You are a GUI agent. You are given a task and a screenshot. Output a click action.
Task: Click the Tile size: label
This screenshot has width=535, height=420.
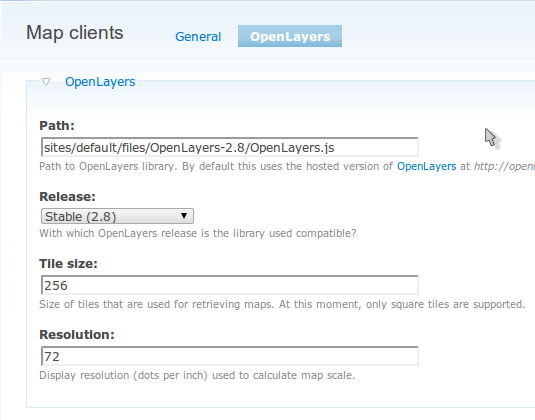click(x=69, y=263)
